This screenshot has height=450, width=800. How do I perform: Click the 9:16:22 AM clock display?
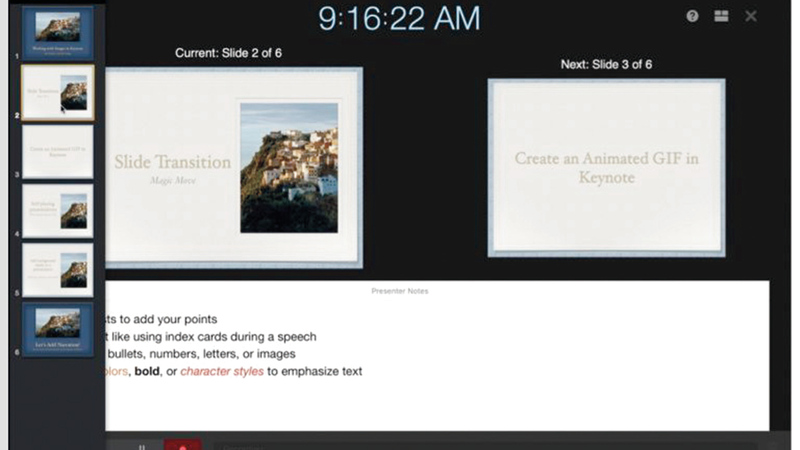399,18
